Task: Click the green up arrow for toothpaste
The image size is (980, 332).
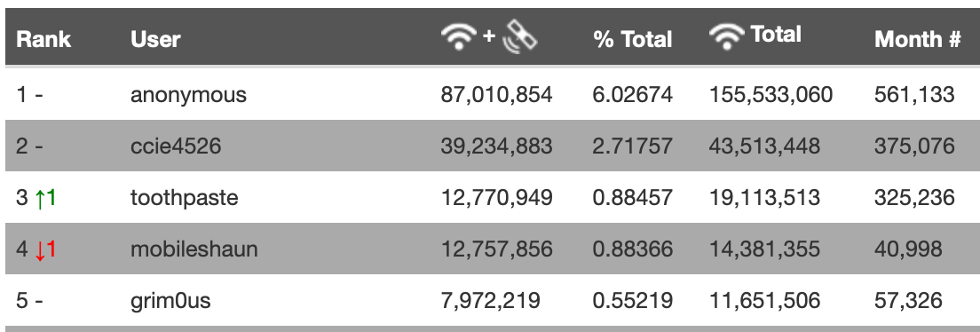Action: click(x=40, y=199)
